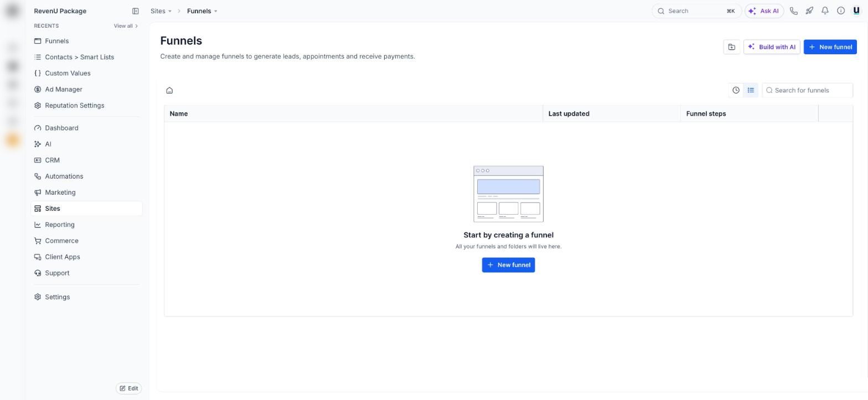The width and height of the screenshot is (868, 400).
Task: Open the phone dialer icon
Action: point(794,11)
